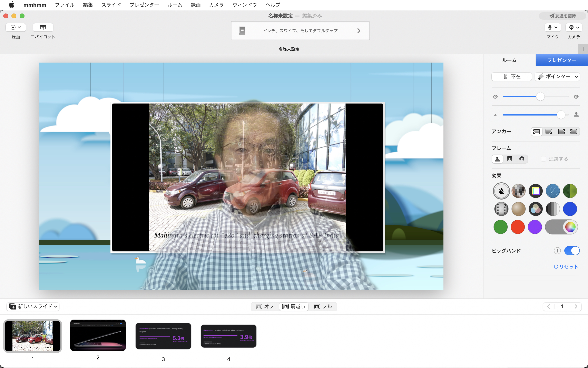Pick the red color swatch
588x368 pixels.
click(518, 227)
